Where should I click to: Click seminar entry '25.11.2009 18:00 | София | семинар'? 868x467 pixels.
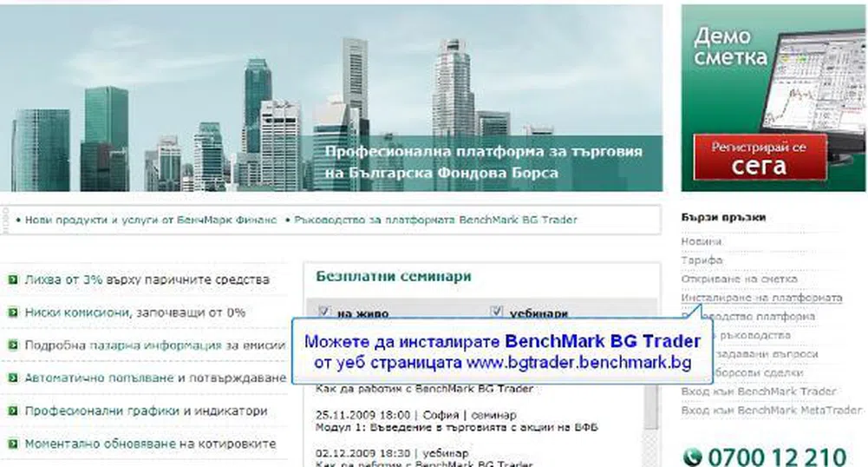coord(415,415)
